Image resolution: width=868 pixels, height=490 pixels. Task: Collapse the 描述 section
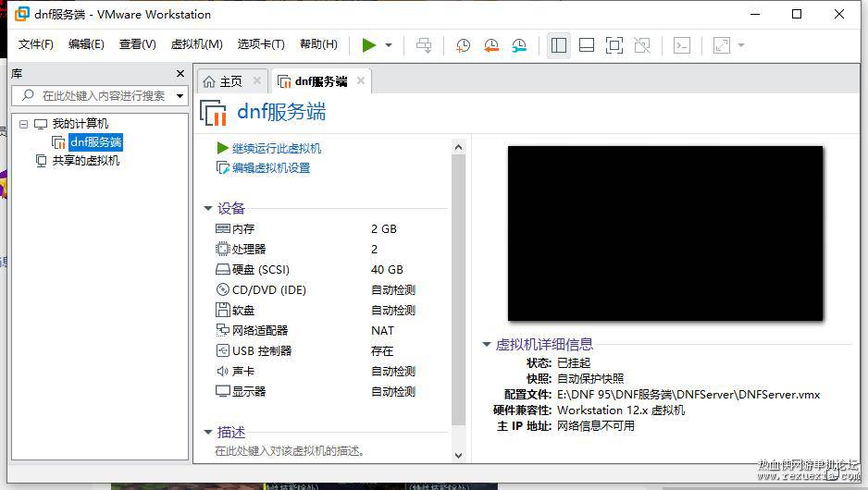pos(208,432)
